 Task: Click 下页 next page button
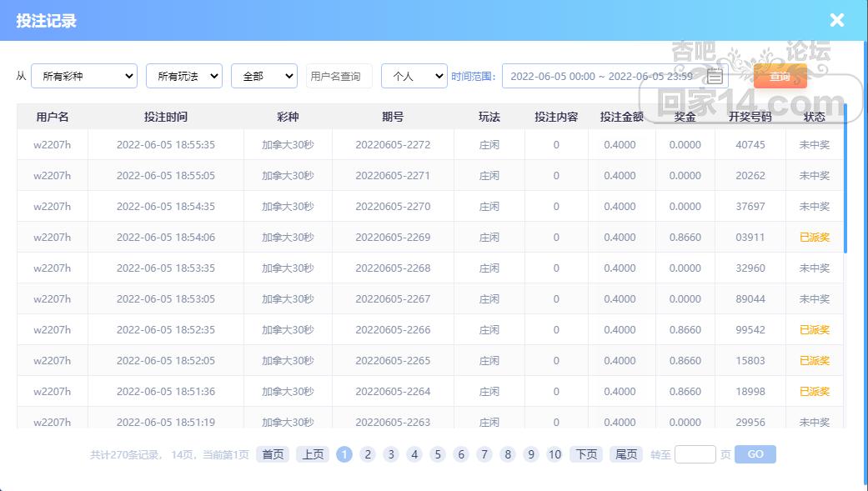click(586, 454)
